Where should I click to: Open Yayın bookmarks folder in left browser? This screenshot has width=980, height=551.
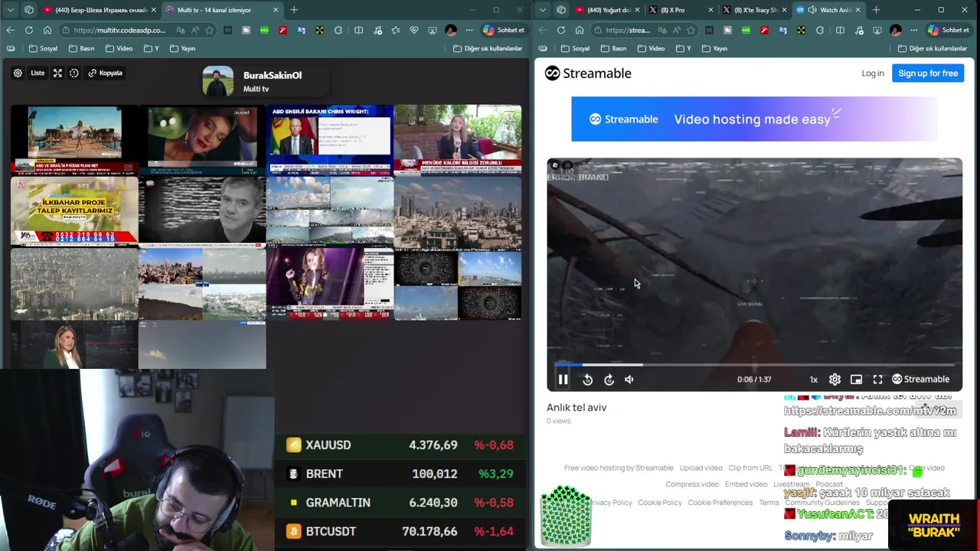pos(182,48)
